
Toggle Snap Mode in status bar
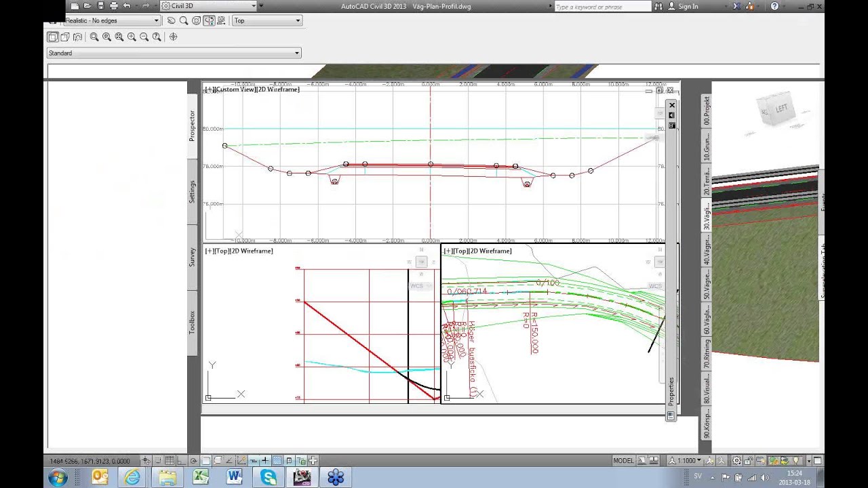[157, 461]
